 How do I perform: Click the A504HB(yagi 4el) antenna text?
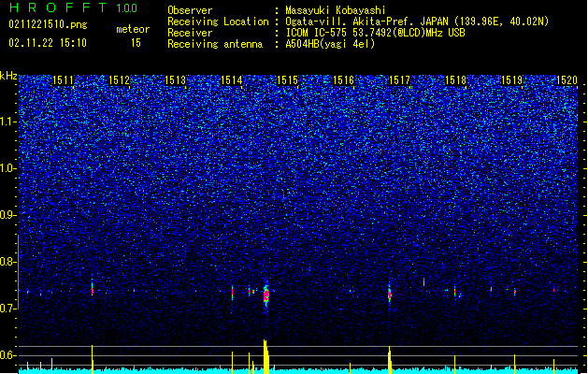[x=330, y=44]
